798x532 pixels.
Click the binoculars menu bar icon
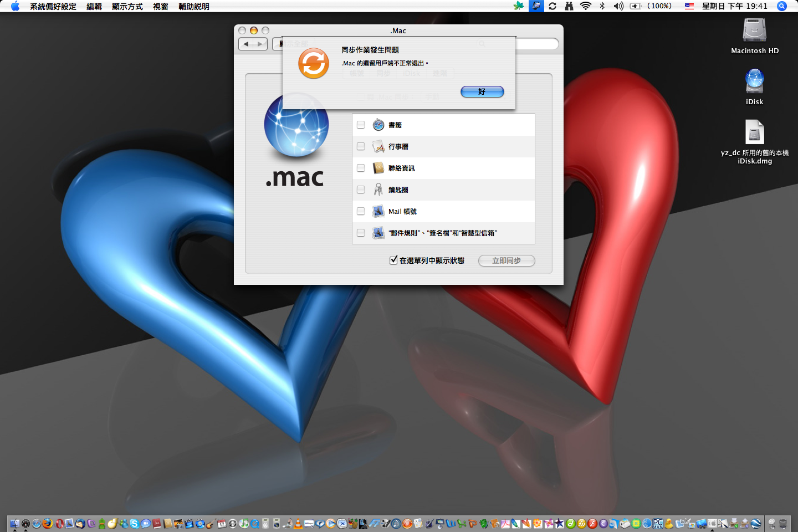tap(569, 6)
